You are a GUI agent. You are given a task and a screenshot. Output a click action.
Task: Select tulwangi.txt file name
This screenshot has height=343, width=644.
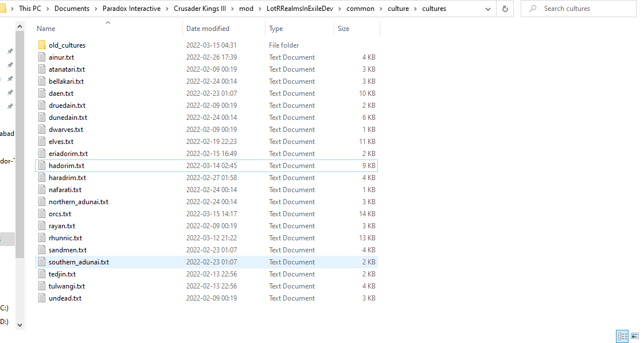67,286
